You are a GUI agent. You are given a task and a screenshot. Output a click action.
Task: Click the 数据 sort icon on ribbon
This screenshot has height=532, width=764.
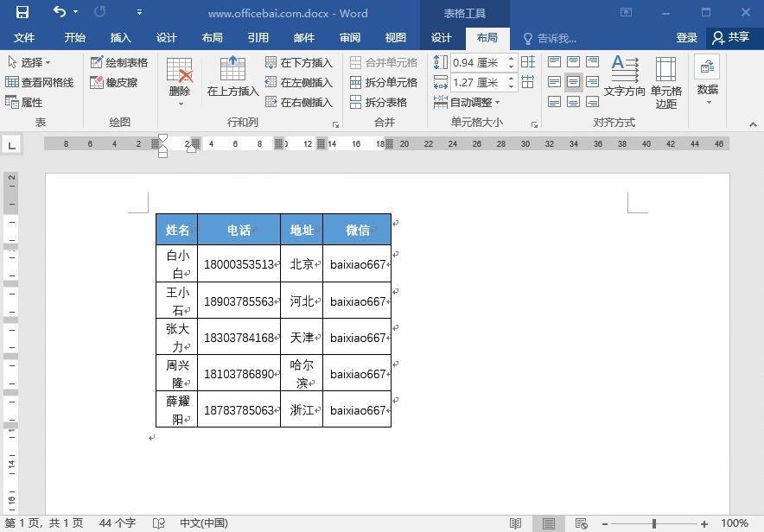(x=708, y=78)
